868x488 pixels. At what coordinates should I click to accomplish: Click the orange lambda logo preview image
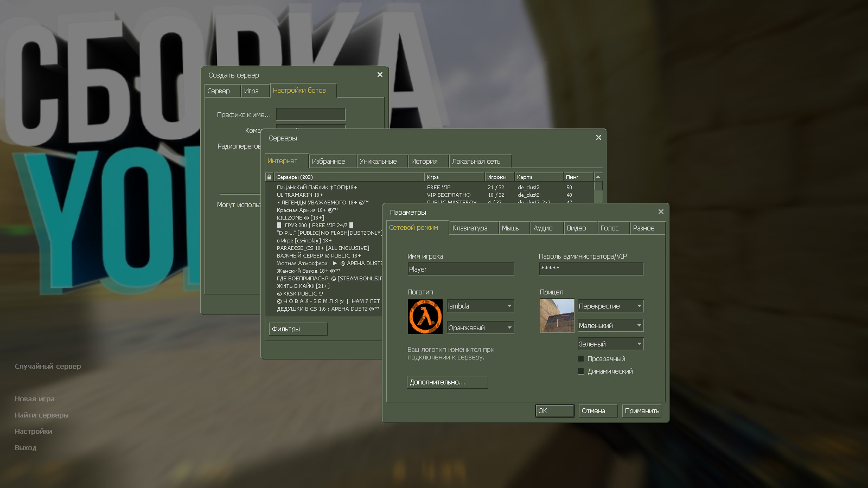pos(425,317)
